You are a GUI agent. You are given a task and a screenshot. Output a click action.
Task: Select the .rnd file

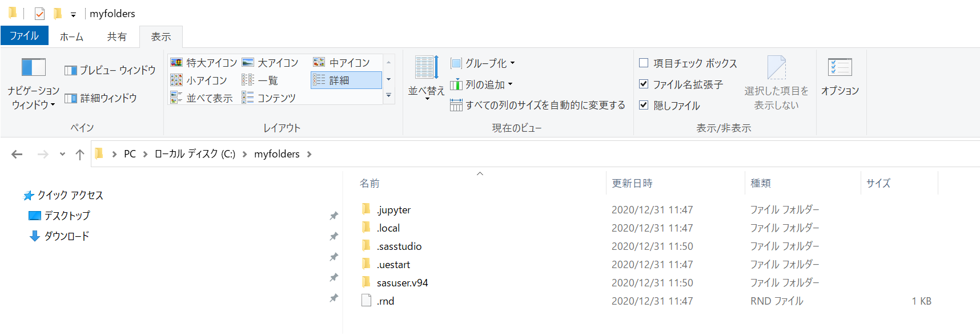click(x=385, y=301)
